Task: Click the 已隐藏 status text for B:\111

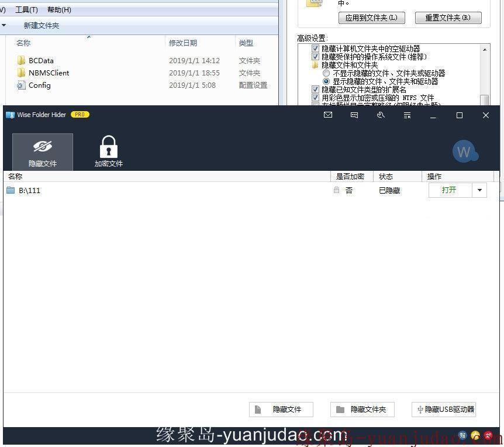Action: (389, 191)
